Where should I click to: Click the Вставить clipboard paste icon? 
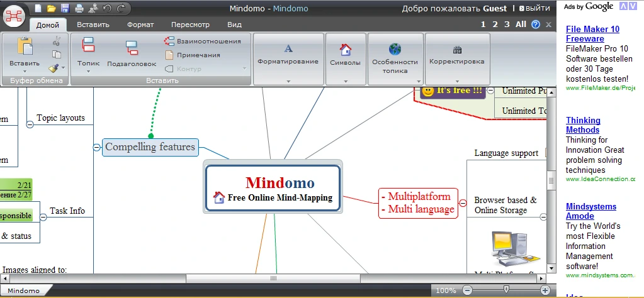click(25, 45)
